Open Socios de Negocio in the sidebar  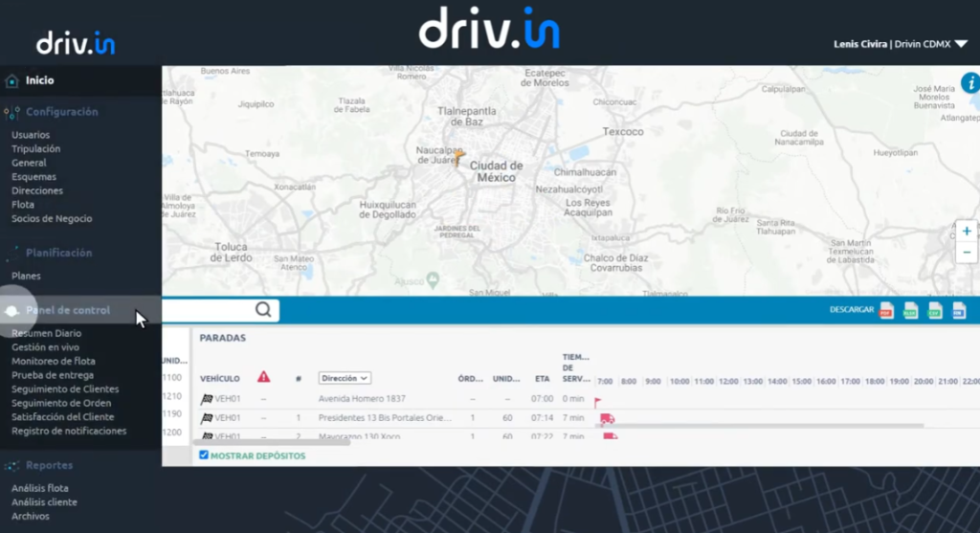point(52,219)
